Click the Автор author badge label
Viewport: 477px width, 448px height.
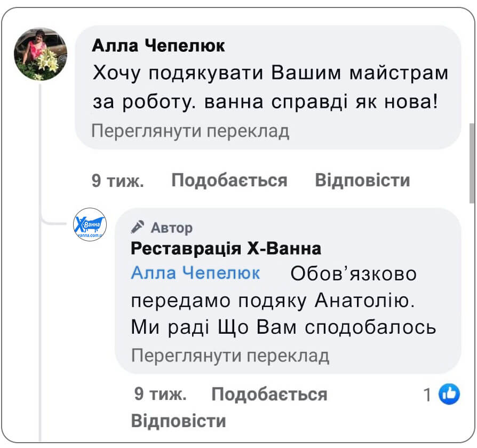coord(171,227)
